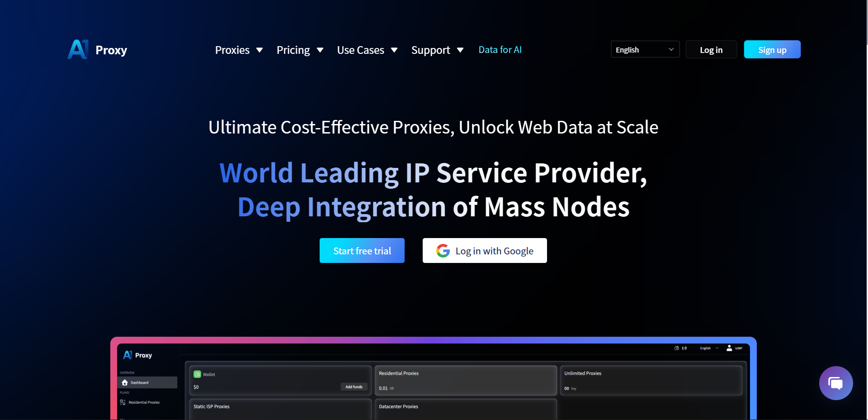Screen dimensions: 868x420
Task: Open the English language selector
Action: click(x=645, y=49)
